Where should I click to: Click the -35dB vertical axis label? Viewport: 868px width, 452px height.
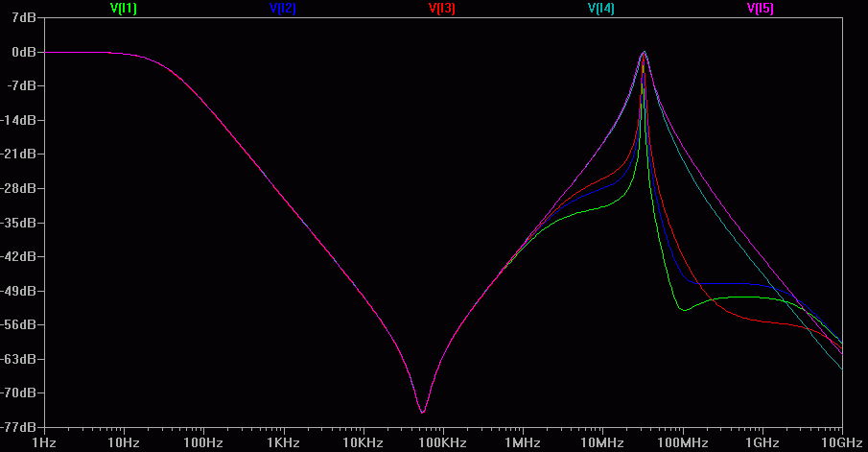pos(18,223)
